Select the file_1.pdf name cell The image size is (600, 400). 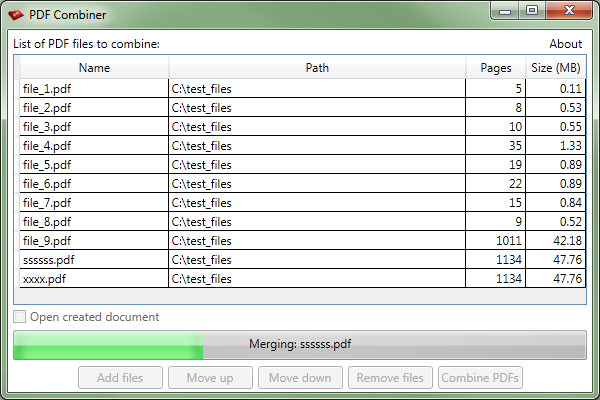94,88
